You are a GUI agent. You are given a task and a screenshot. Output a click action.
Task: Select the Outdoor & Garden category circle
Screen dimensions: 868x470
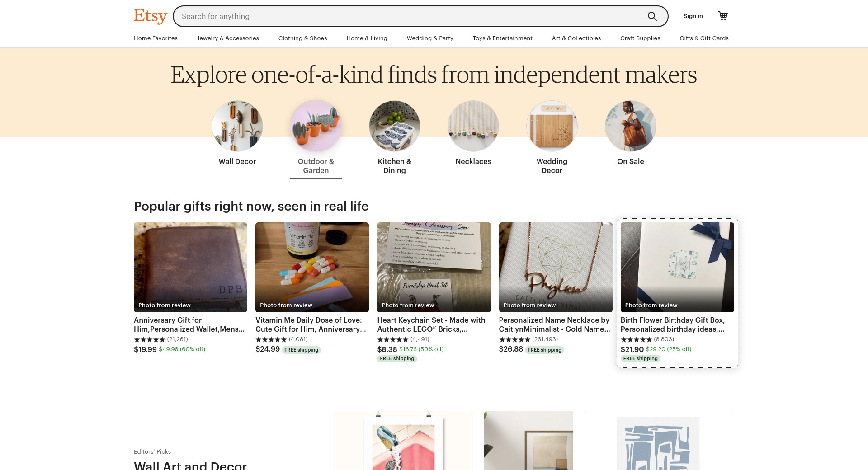click(316, 126)
